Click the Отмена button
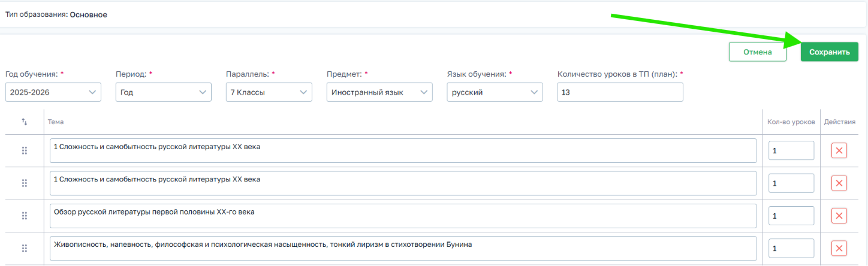Image resolution: width=868 pixels, height=266 pixels. pos(758,52)
